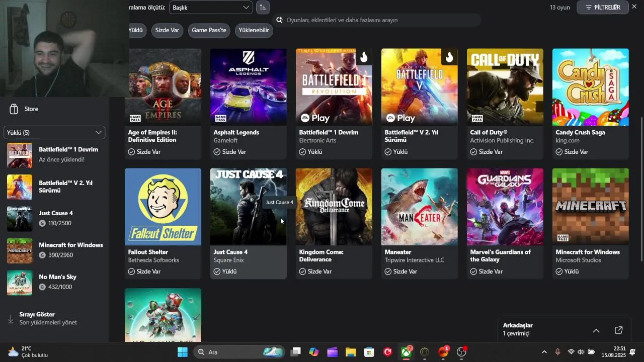Open the Call of Duty cover tile
This screenshot has width=644, height=362.
505,87
